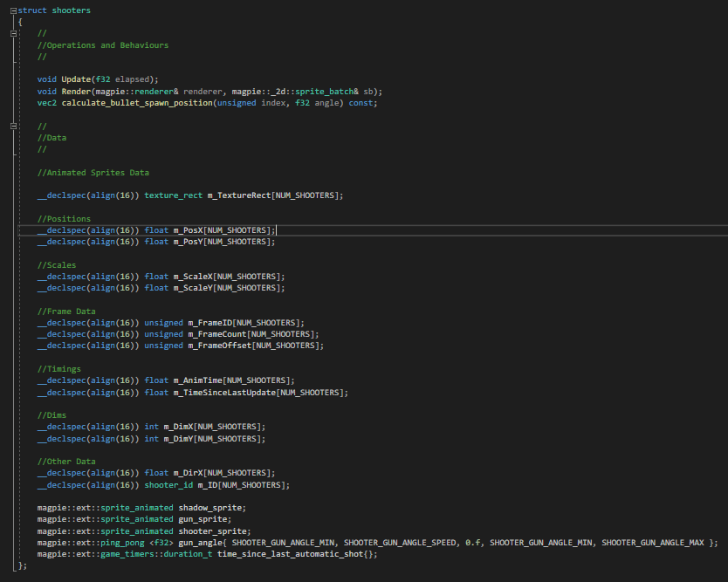Click the ping_pong type name
728x582 pixels.
pos(120,543)
